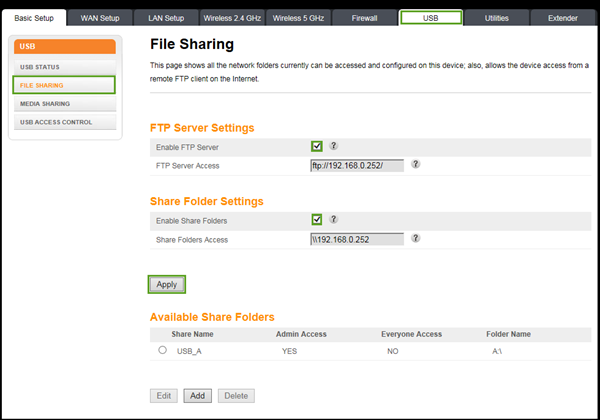Click the Add share folder button
The height and width of the screenshot is (420, 600).
tap(197, 395)
